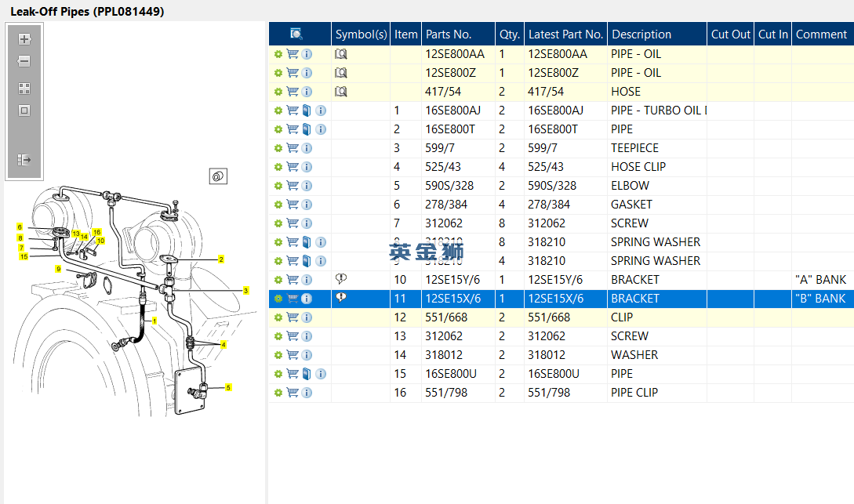
Task: Click the component symbol box above diagram
Action: pyautogui.click(x=218, y=176)
